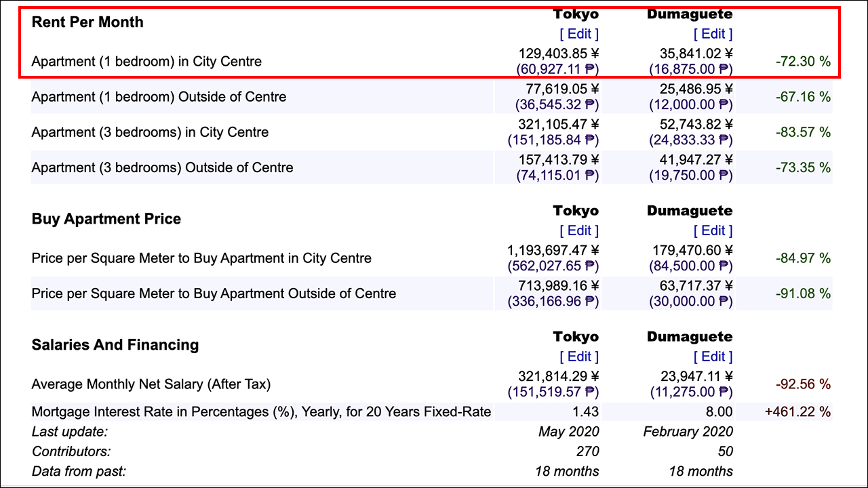Click the -92.56 % salary difference value

tap(803, 384)
